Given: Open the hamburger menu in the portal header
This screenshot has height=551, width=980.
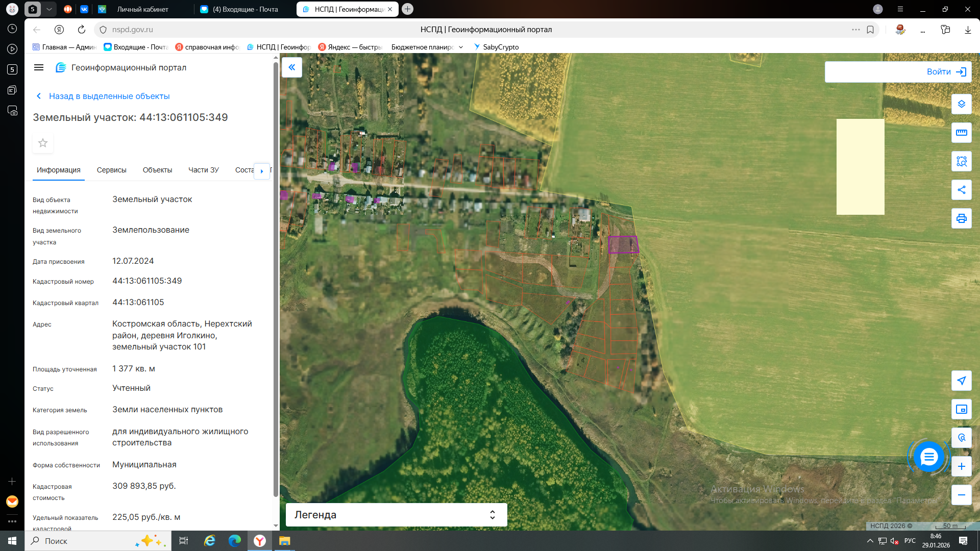Looking at the screenshot, I should (x=39, y=67).
